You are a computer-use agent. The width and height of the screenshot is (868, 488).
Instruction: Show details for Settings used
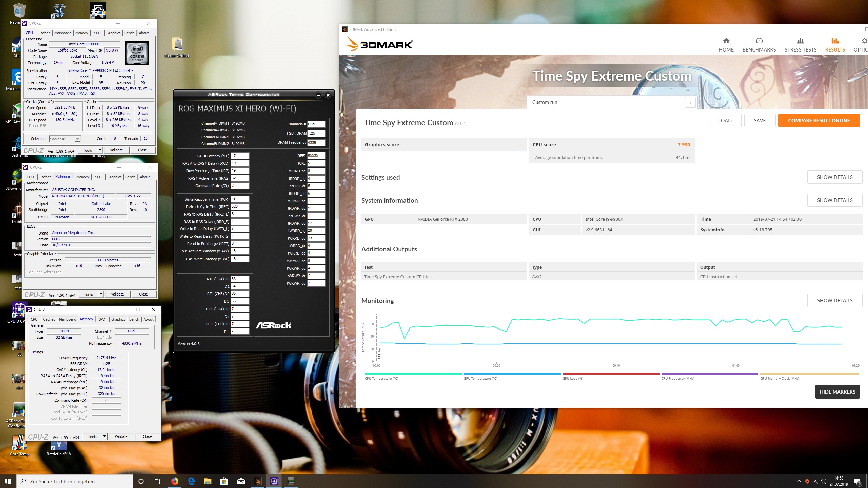click(834, 177)
